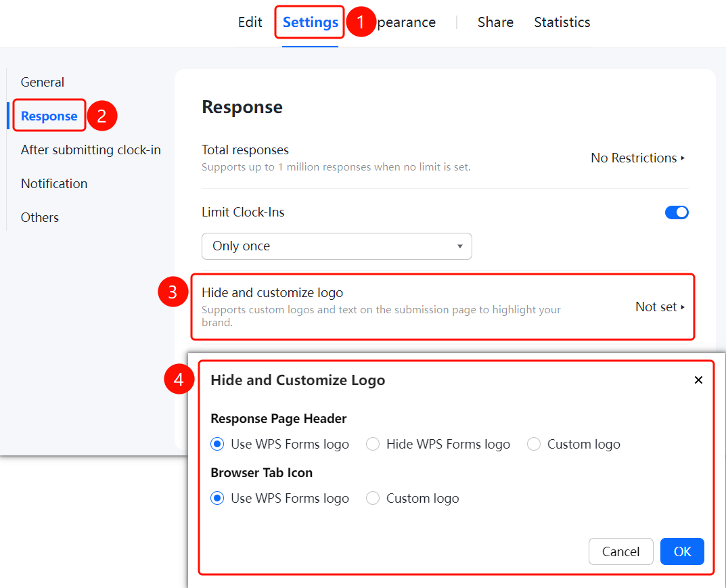726x588 pixels.
Task: Toggle the Limit Clock-Ins switch
Action: pyautogui.click(x=677, y=212)
